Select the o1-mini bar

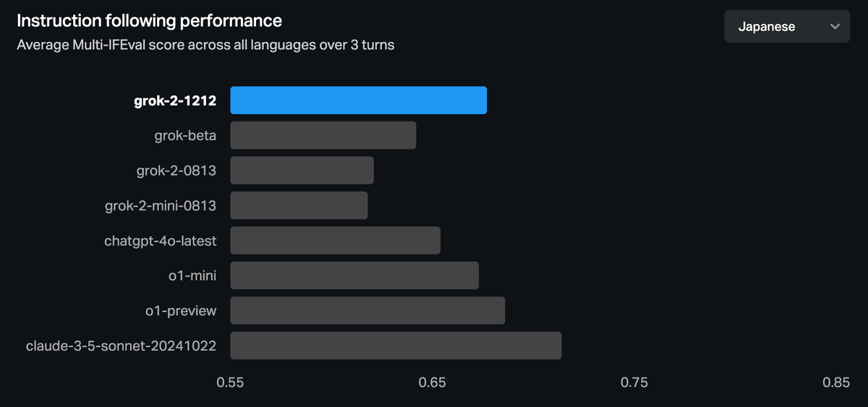pos(354,275)
